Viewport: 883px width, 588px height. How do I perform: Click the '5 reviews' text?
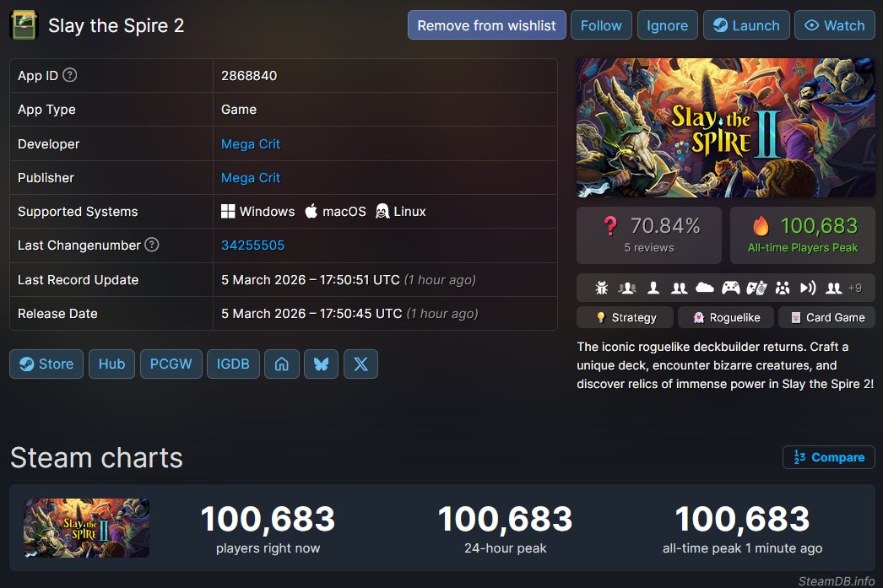coord(648,247)
